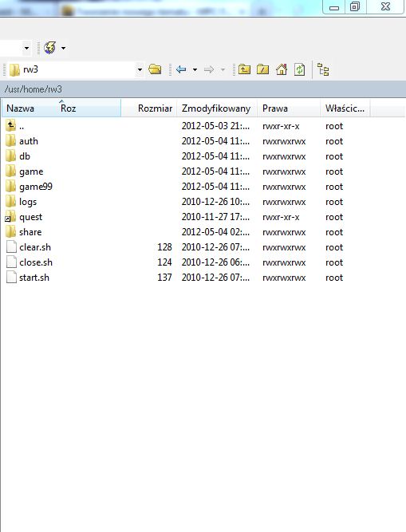Click the game folder icon
The height and width of the screenshot is (532, 406).
point(11,171)
